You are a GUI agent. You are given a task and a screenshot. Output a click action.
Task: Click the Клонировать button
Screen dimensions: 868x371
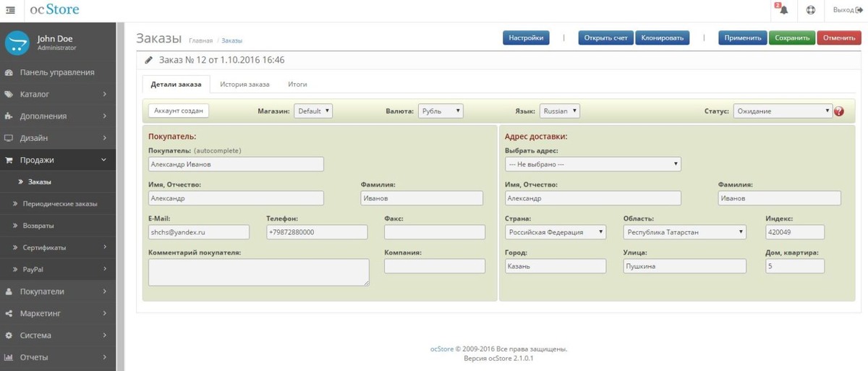(662, 38)
